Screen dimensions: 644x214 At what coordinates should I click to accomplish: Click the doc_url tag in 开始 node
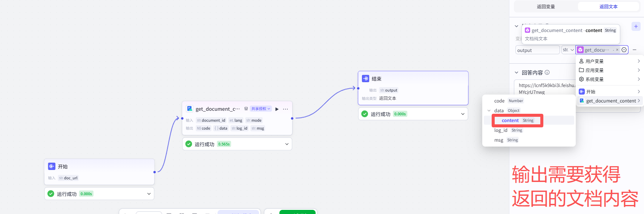coord(68,178)
